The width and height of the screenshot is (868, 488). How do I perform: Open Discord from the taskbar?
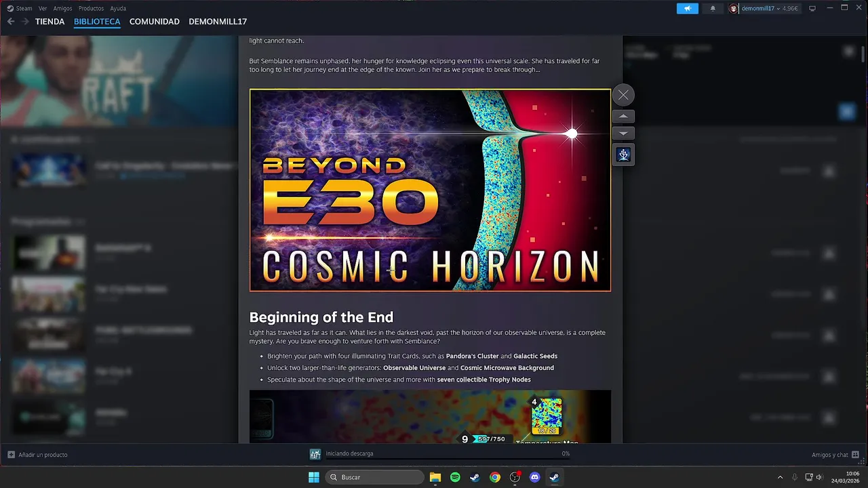pyautogui.click(x=534, y=477)
